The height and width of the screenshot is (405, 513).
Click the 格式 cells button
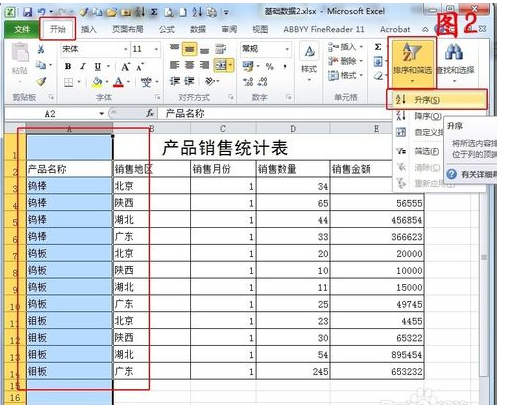(345, 75)
